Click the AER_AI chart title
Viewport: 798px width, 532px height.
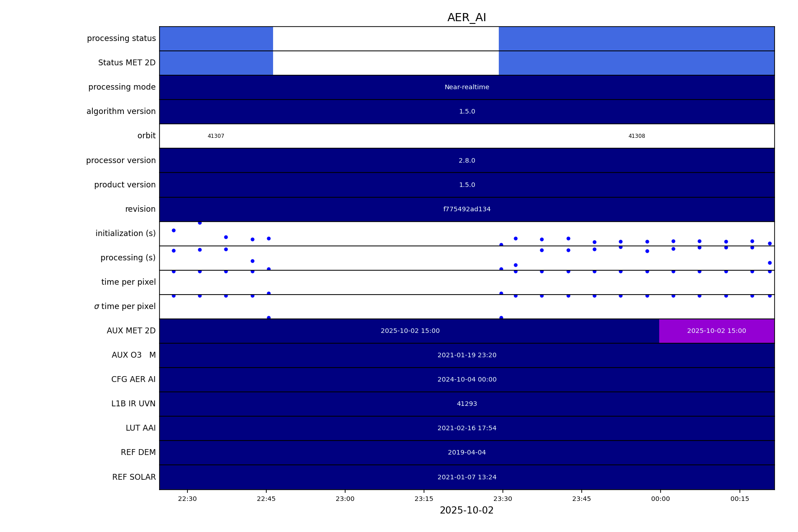coord(466,18)
